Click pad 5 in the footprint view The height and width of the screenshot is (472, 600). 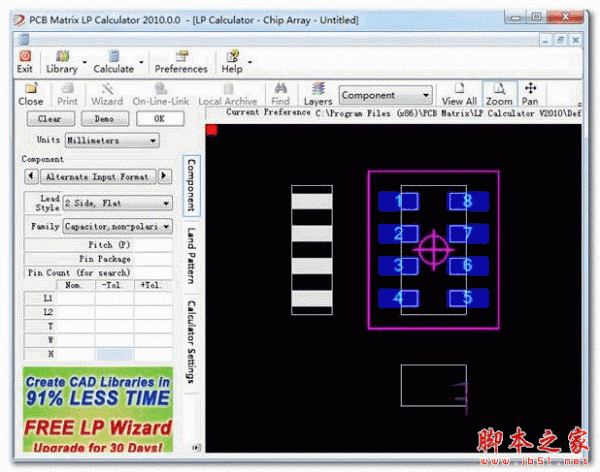(469, 298)
